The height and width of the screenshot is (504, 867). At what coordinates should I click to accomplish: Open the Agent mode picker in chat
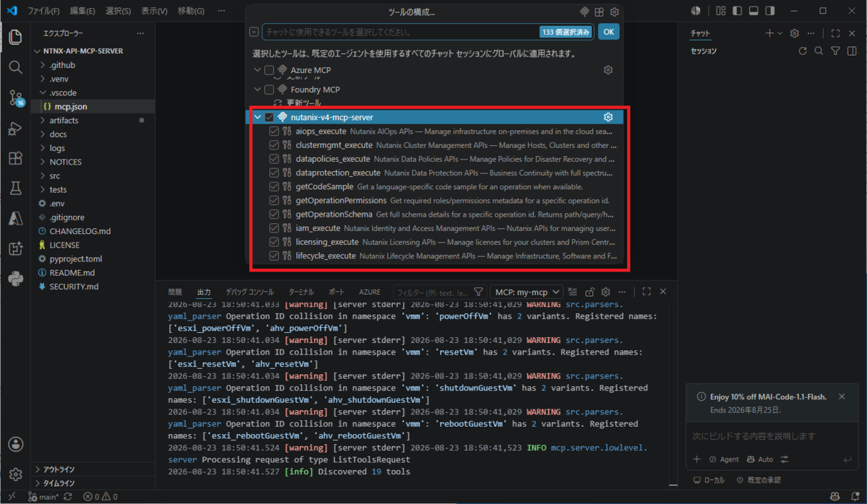tap(724, 459)
